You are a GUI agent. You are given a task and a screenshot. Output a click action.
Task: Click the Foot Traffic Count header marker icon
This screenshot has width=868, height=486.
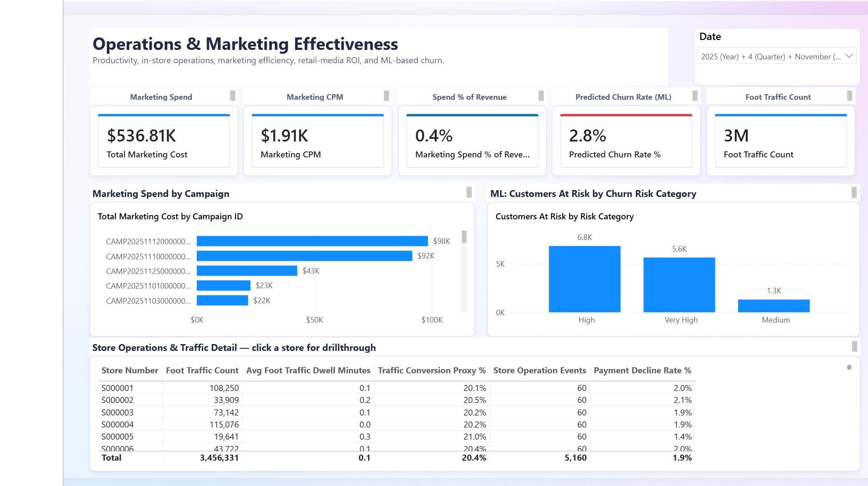coord(850,95)
